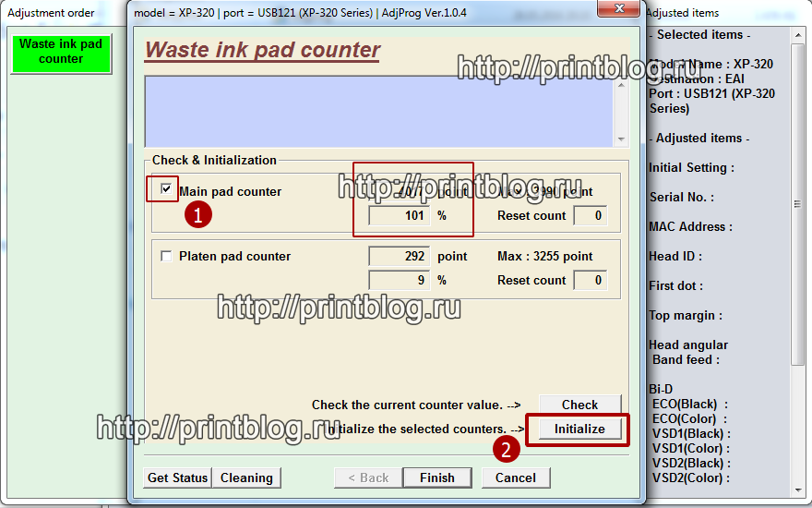Click the Adjusted items panel scrollbar
This screenshot has width=812, height=508.
pyautogui.click(x=799, y=259)
